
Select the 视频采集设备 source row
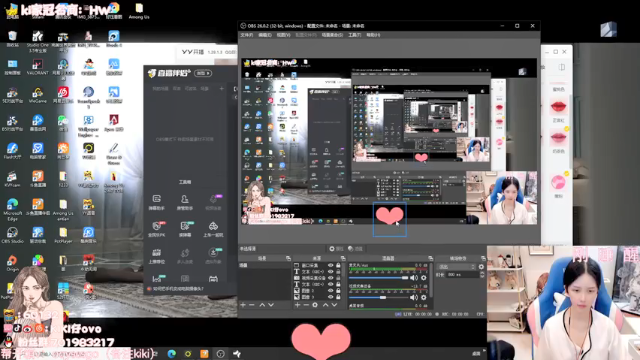pos(318,278)
